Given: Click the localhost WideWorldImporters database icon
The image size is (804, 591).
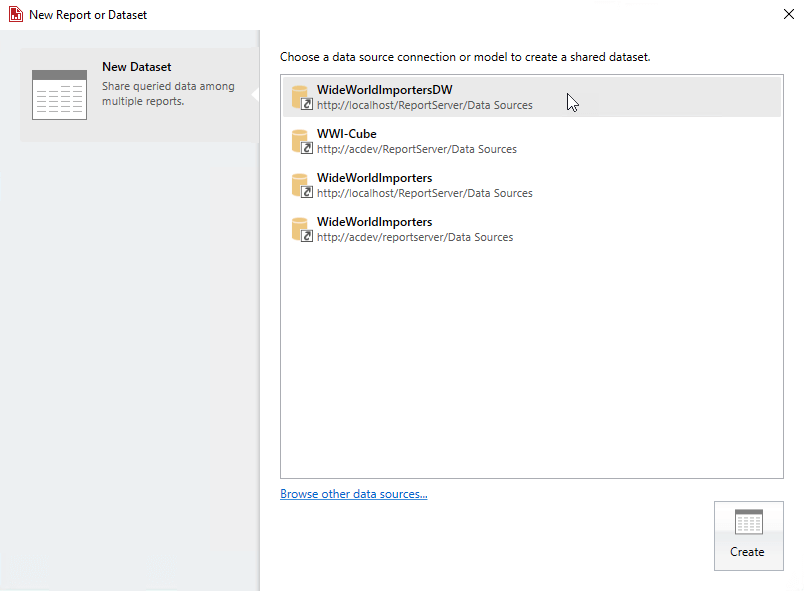Looking at the screenshot, I should pos(302,186).
